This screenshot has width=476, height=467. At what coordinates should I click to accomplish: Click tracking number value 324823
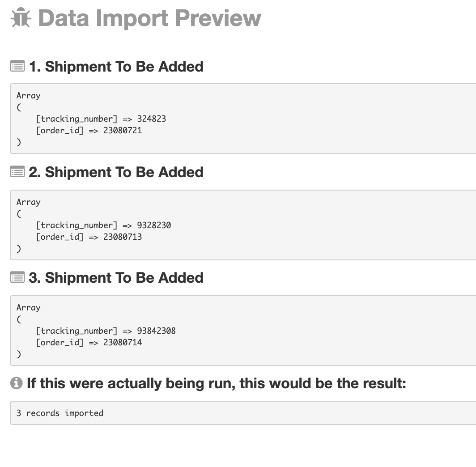(152, 119)
